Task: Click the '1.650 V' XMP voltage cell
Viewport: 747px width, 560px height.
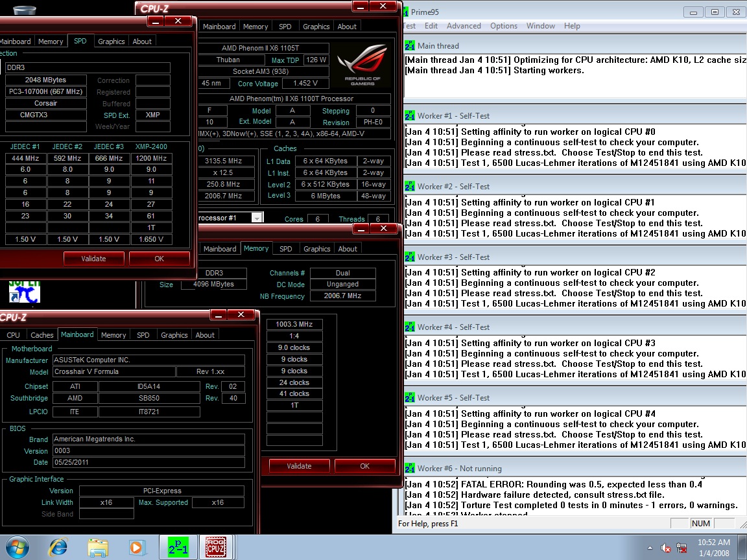Action: [x=151, y=239]
